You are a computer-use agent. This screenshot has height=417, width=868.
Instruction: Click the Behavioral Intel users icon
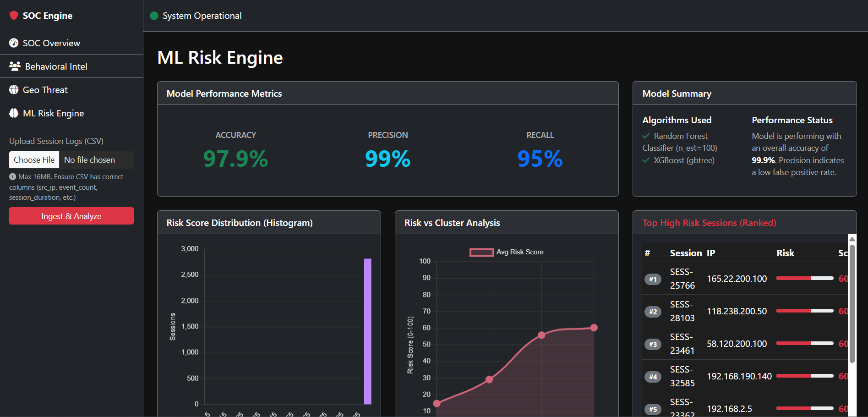[x=15, y=66]
